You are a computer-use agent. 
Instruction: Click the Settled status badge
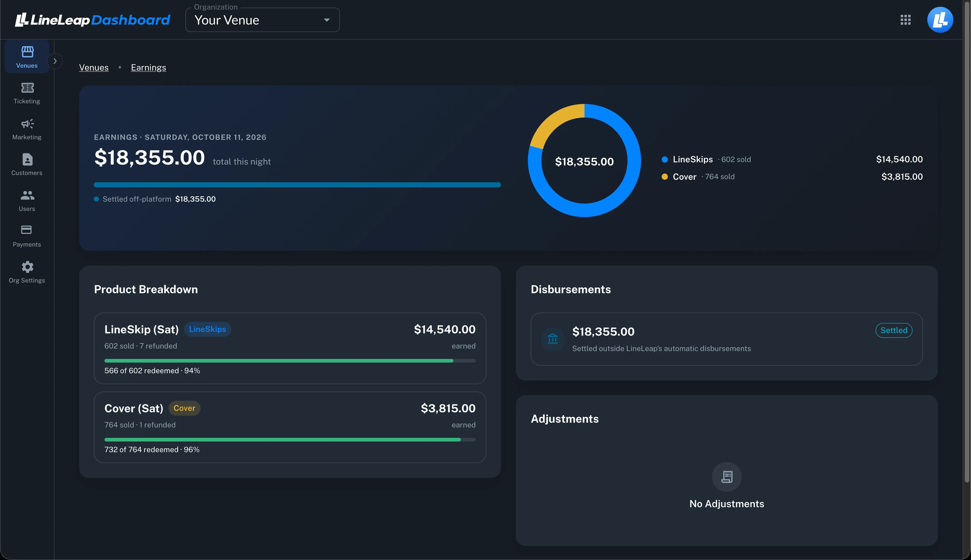[894, 330]
